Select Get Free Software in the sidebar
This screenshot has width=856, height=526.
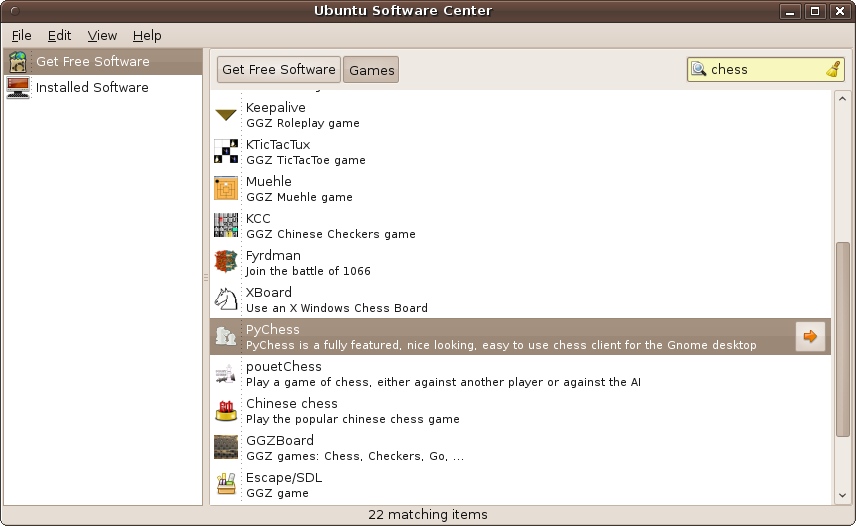[103, 62]
